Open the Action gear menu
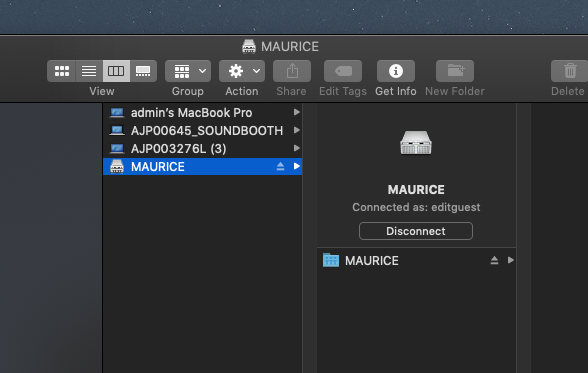 (x=242, y=71)
